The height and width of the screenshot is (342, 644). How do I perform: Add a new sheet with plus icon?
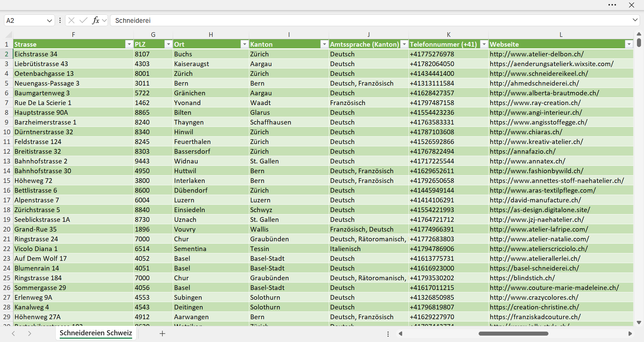[162, 334]
